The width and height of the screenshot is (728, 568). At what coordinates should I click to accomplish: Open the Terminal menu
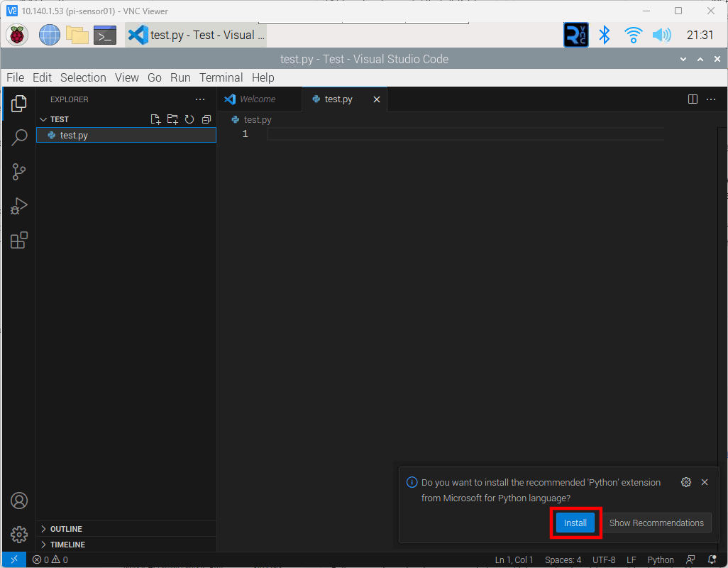click(x=221, y=77)
